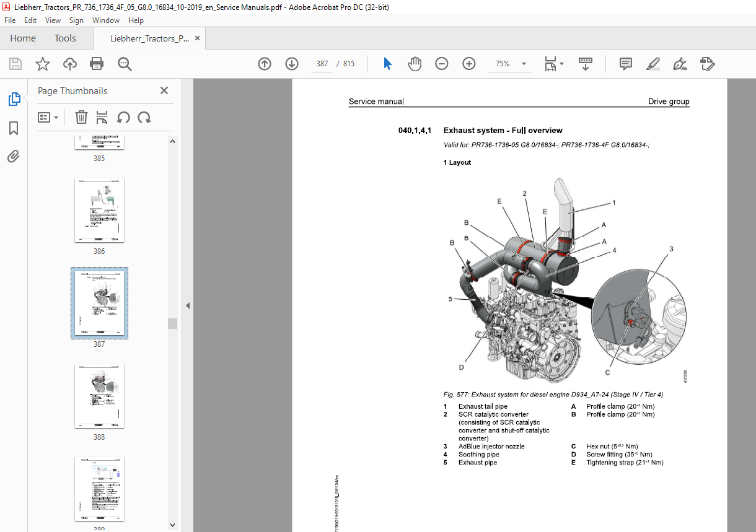Click the 'Screw fitting (35+5 Nm)' legend entry
756x532 pixels.
[x=618, y=455]
